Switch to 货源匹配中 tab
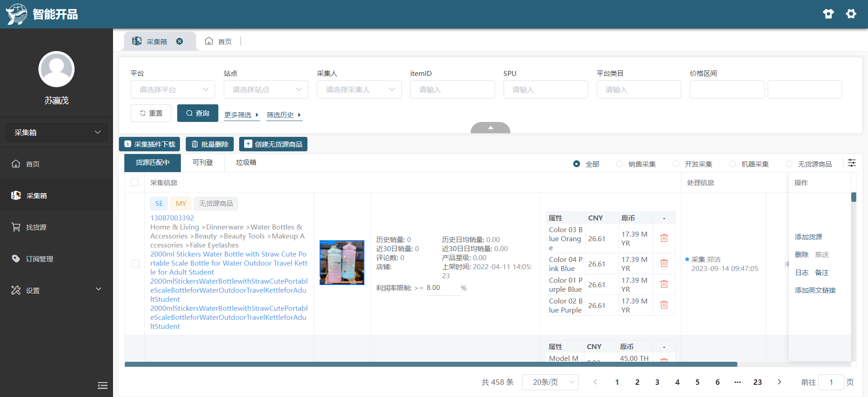This screenshot has height=397, width=868. coord(152,163)
